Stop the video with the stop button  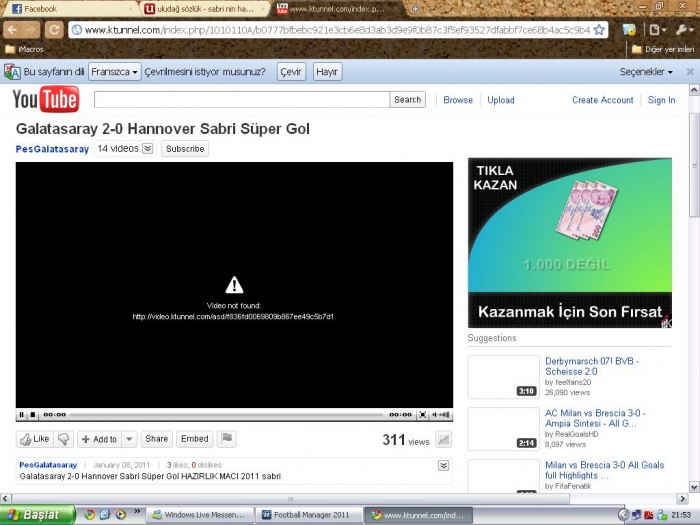33,415
